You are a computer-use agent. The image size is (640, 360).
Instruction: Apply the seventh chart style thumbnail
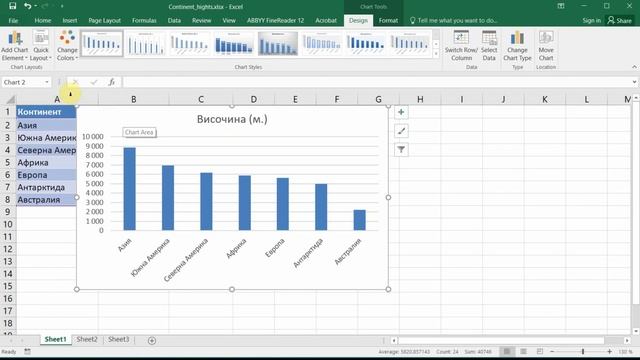(x=366, y=44)
